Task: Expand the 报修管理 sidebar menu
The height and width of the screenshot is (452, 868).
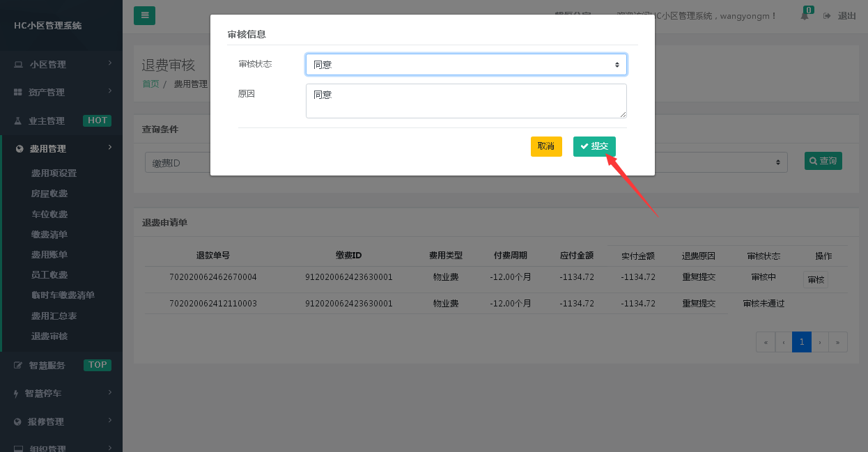Action: point(61,421)
